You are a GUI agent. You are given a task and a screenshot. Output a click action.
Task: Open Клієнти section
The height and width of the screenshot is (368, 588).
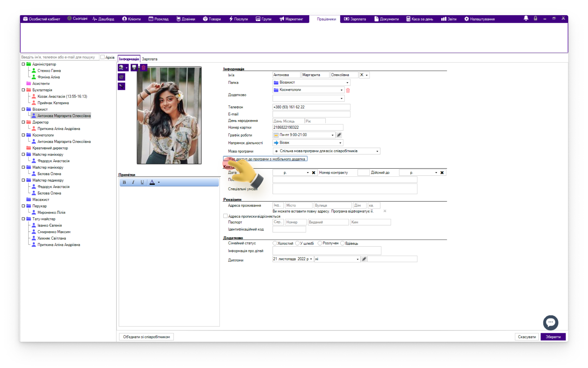tap(131, 19)
